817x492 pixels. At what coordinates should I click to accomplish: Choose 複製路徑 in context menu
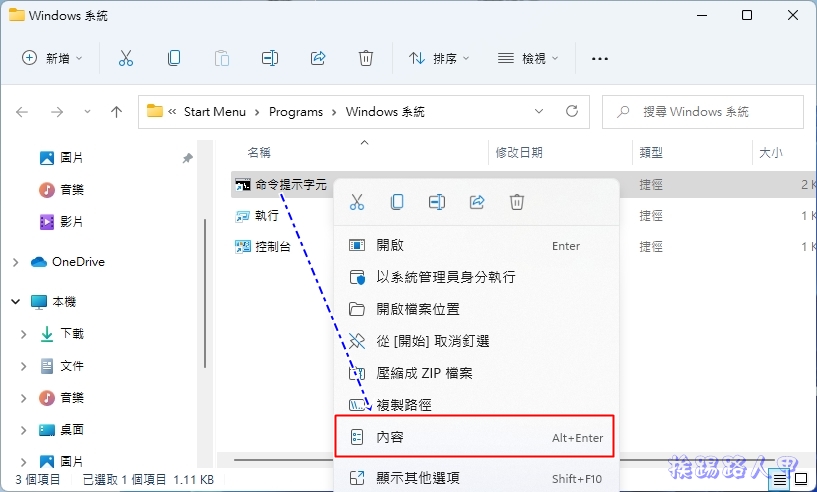(x=476, y=404)
